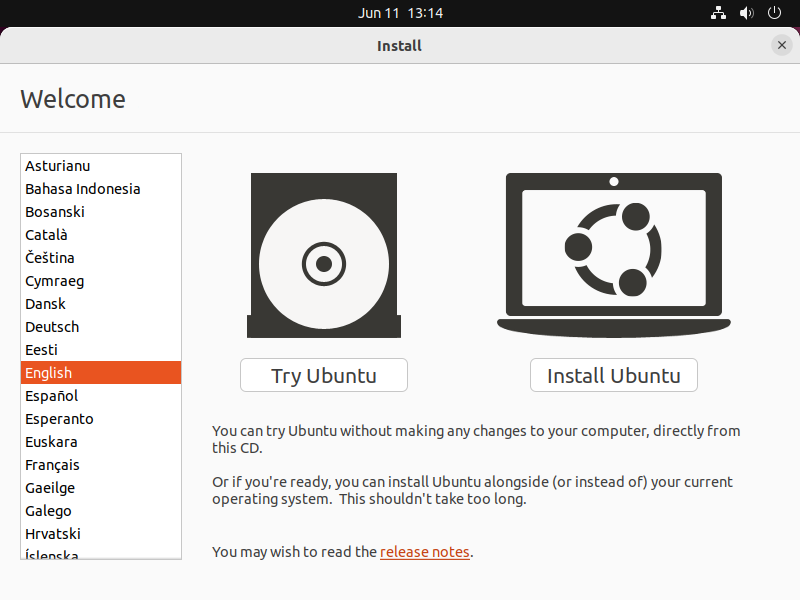Open the network status icon
800x600 pixels.
(x=718, y=13)
